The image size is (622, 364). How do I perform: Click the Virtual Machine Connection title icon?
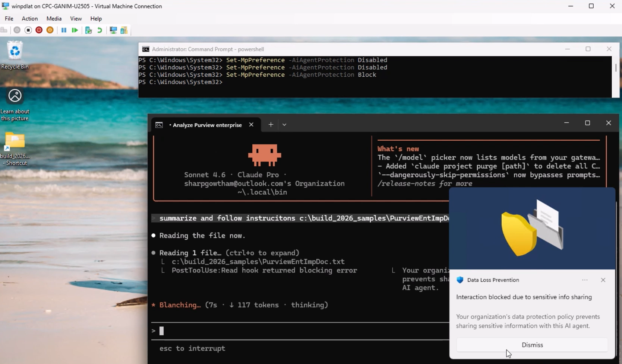[5, 6]
